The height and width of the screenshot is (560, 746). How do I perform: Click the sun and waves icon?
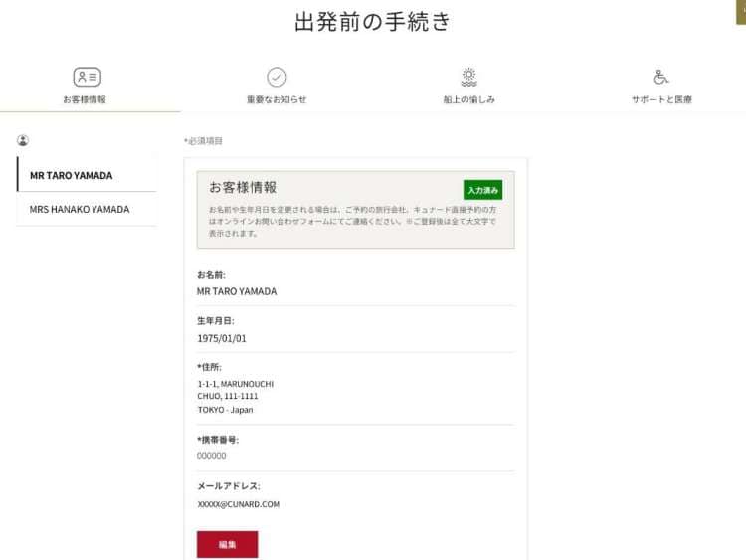pyautogui.click(x=468, y=77)
